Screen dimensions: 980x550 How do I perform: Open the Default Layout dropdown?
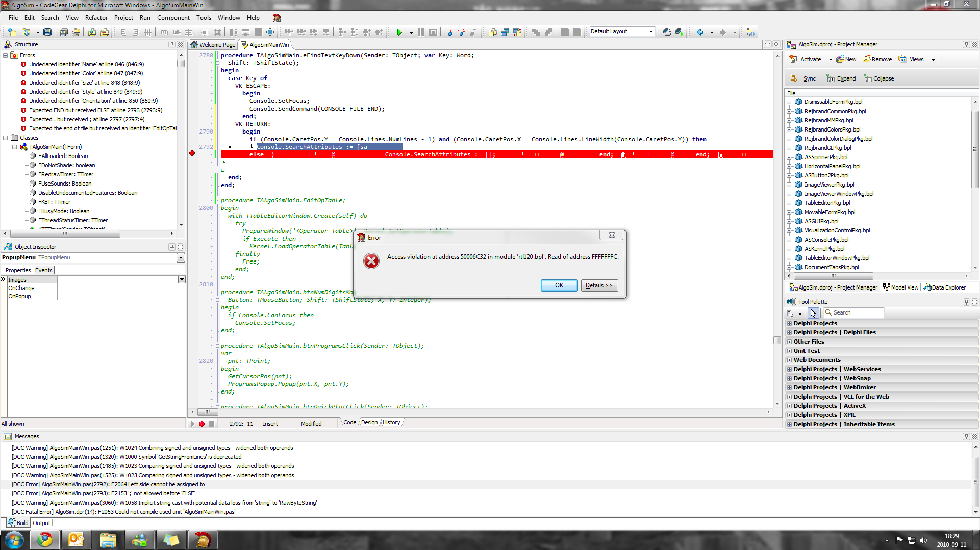[651, 32]
